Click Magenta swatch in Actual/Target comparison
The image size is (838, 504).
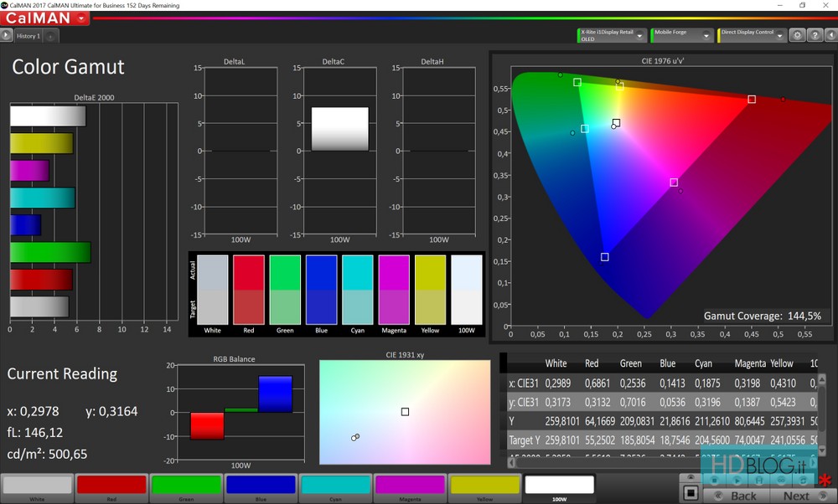[394, 290]
